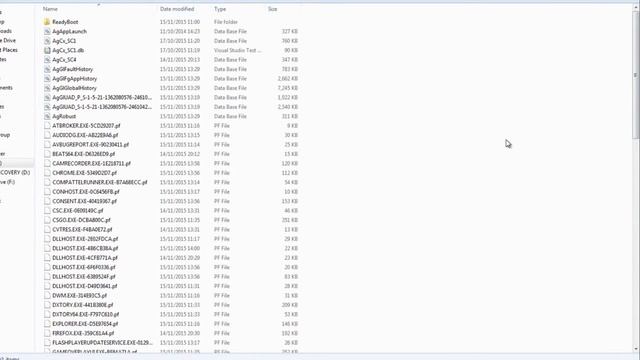Click the scrollbar down arrow

(636, 349)
